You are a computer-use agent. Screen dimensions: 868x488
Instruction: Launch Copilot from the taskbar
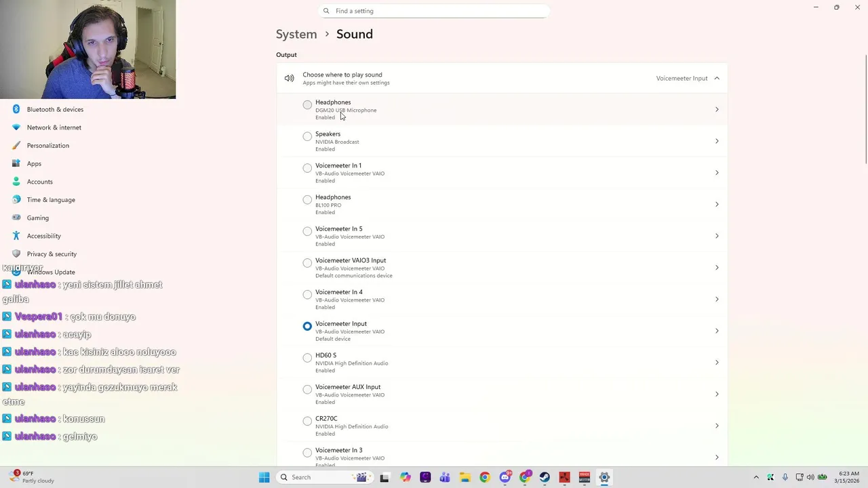pyautogui.click(x=405, y=477)
